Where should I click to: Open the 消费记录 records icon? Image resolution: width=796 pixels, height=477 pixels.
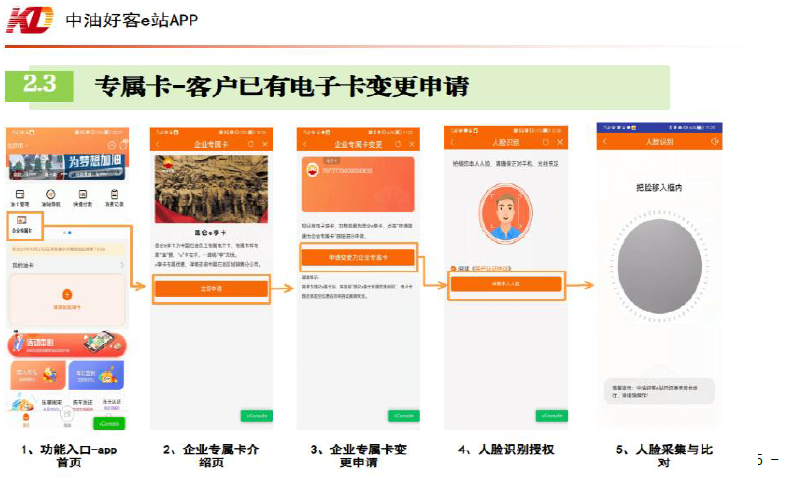tap(114, 196)
